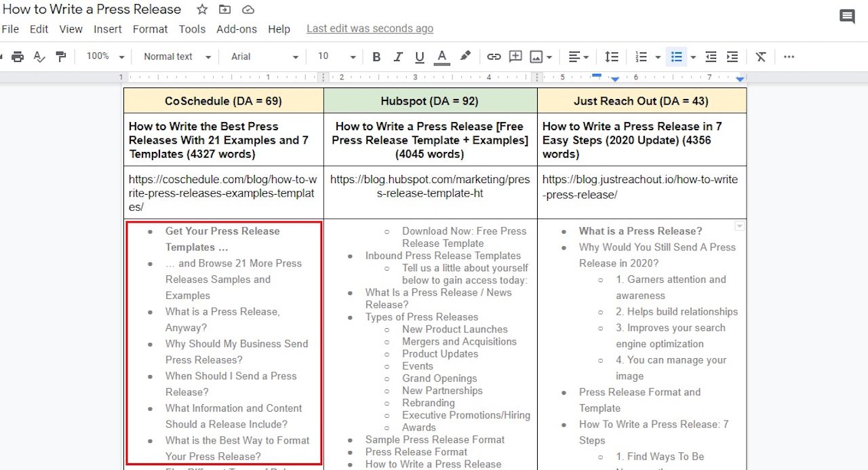This screenshot has width=868, height=470.
Task: Expand bulleted list style options
Action: point(693,57)
